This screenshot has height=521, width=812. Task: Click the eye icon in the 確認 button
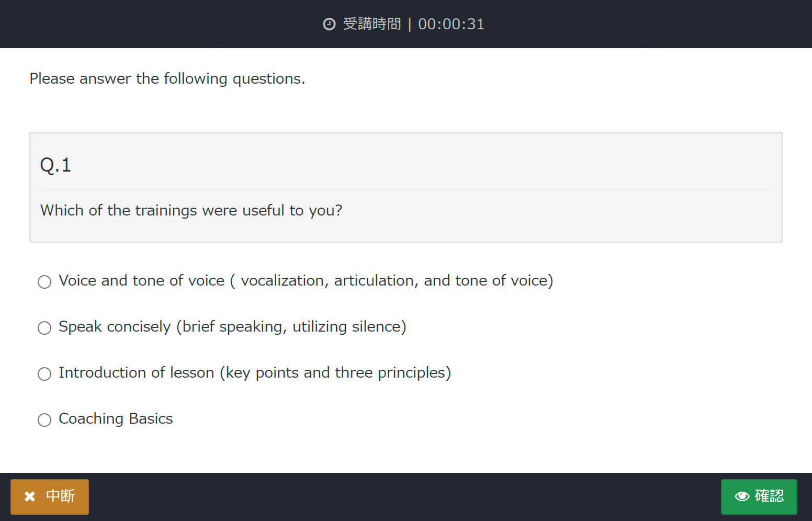(x=742, y=496)
